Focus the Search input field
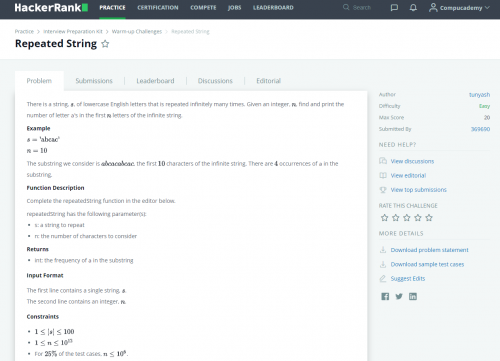This screenshot has width=500, height=361. click(362, 7)
